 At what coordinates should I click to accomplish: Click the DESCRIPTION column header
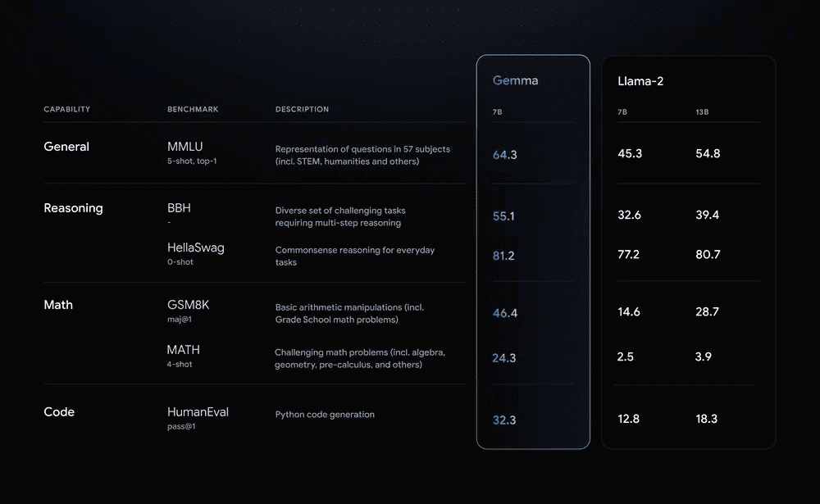click(x=303, y=109)
